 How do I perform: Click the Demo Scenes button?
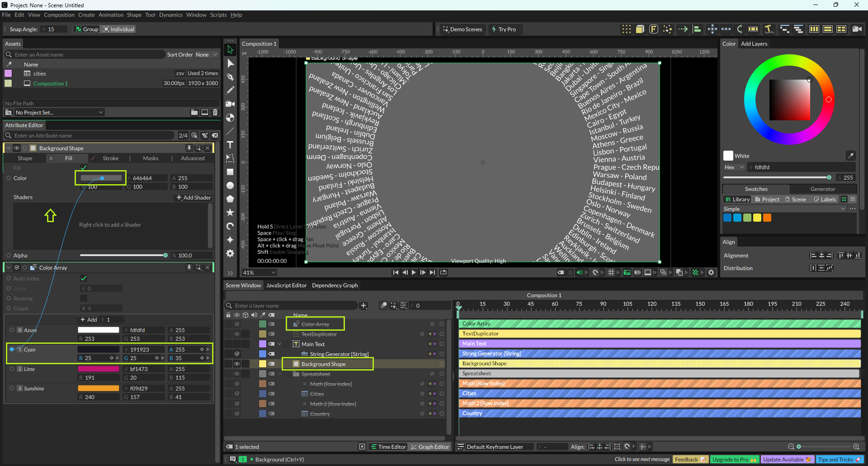pos(462,29)
